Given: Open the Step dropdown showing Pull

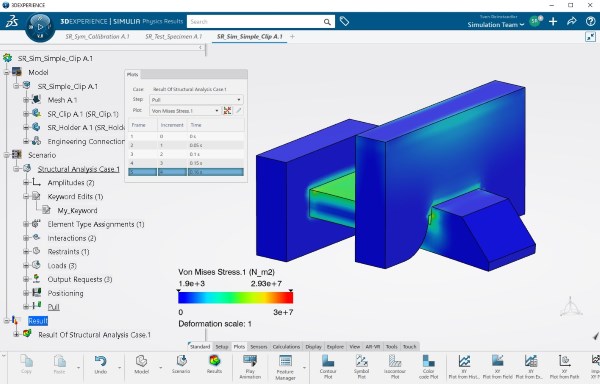Looking at the screenshot, I should point(196,100).
